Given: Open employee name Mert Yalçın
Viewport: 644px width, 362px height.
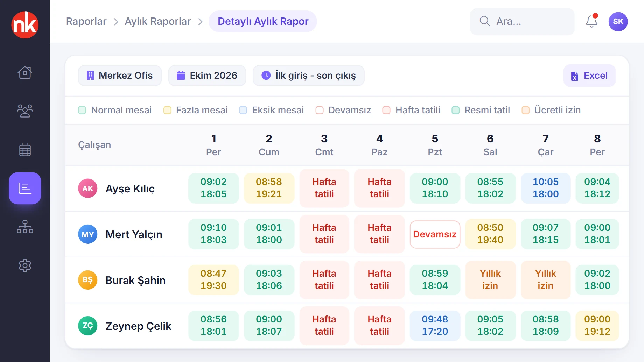Looking at the screenshot, I should click(x=134, y=235).
